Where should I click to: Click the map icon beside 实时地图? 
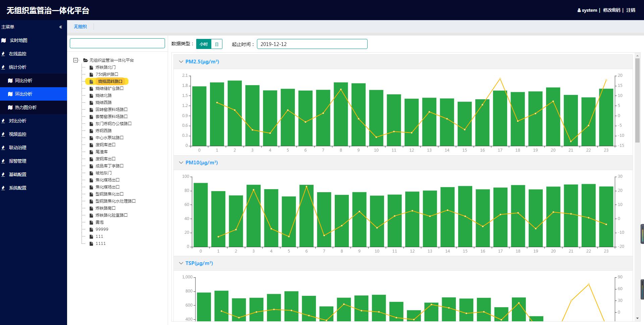[x=4, y=40]
